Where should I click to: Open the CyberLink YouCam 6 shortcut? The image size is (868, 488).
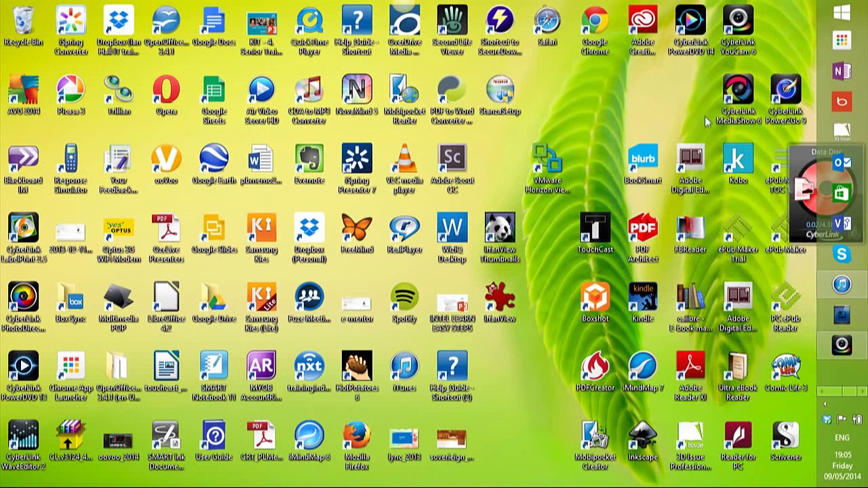[x=738, y=20]
